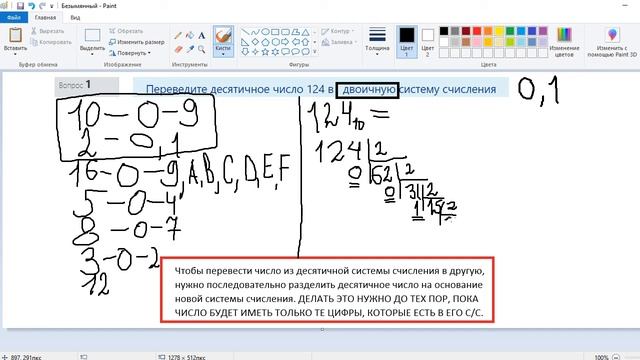The width and height of the screenshot is (640, 360).
Task: Click the Обрезать crop button
Action: tap(126, 31)
